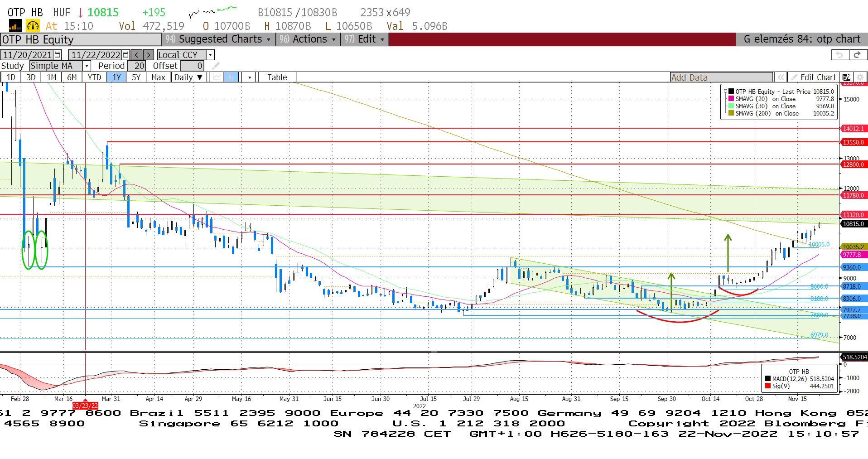Click the 11780.0 price level label
This screenshot has width=868, height=459.
click(x=854, y=195)
